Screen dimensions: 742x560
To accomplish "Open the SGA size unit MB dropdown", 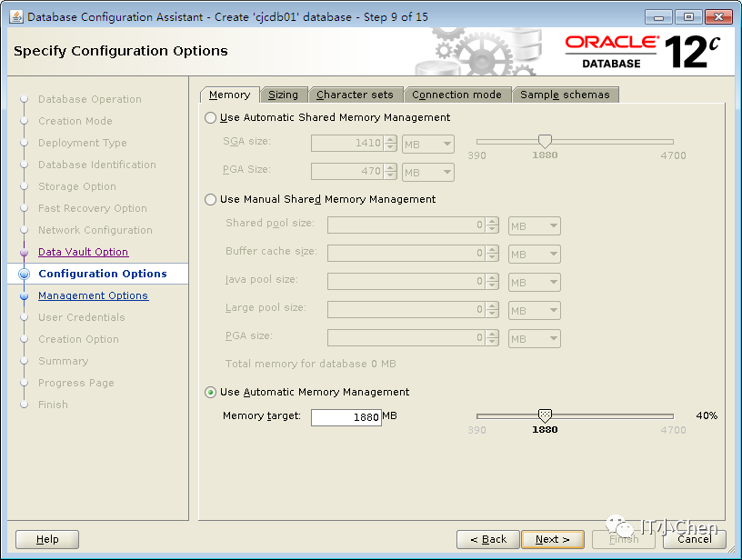I will [x=427, y=145].
